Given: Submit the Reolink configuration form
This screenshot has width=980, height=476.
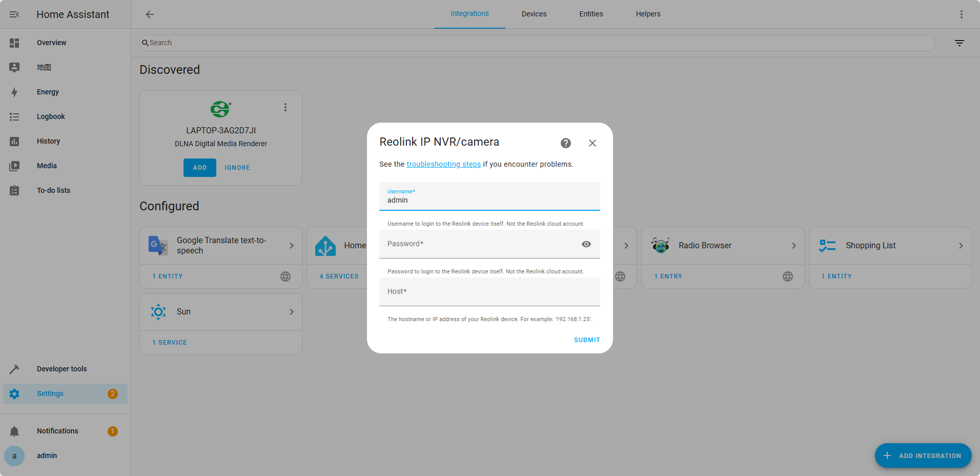Looking at the screenshot, I should (x=587, y=340).
